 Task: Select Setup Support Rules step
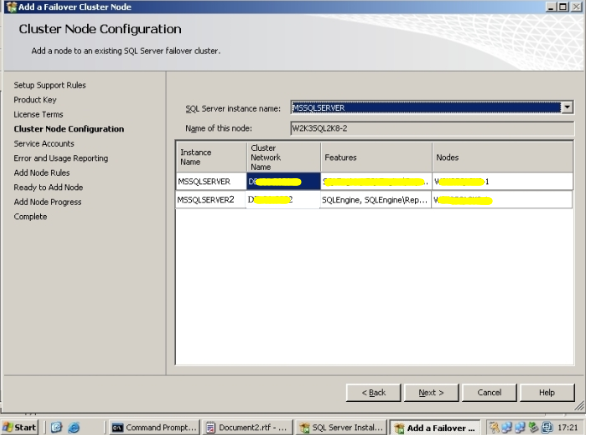coord(50,85)
